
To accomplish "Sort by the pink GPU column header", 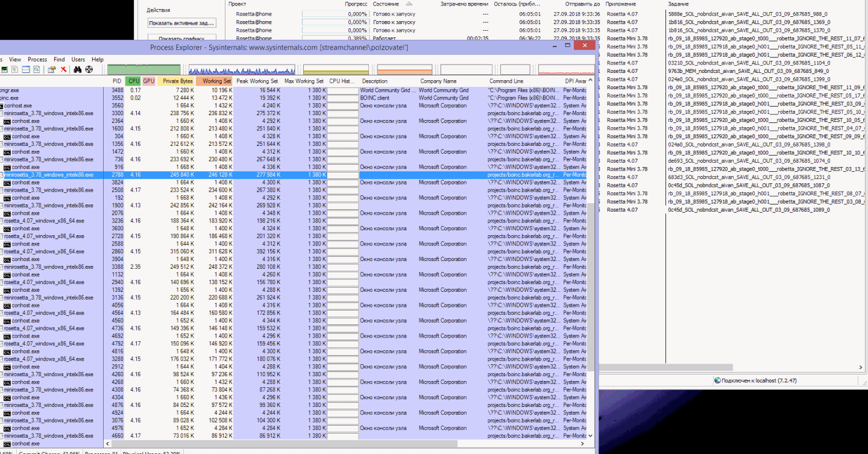I will pos(149,81).
